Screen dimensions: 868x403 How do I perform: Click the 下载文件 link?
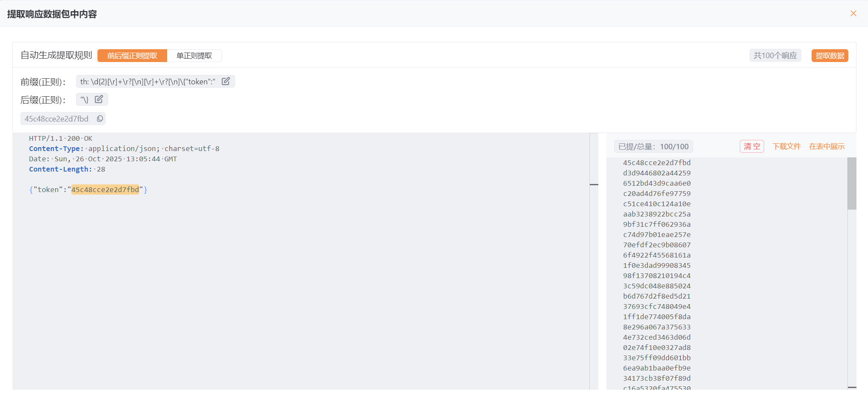[x=786, y=146]
